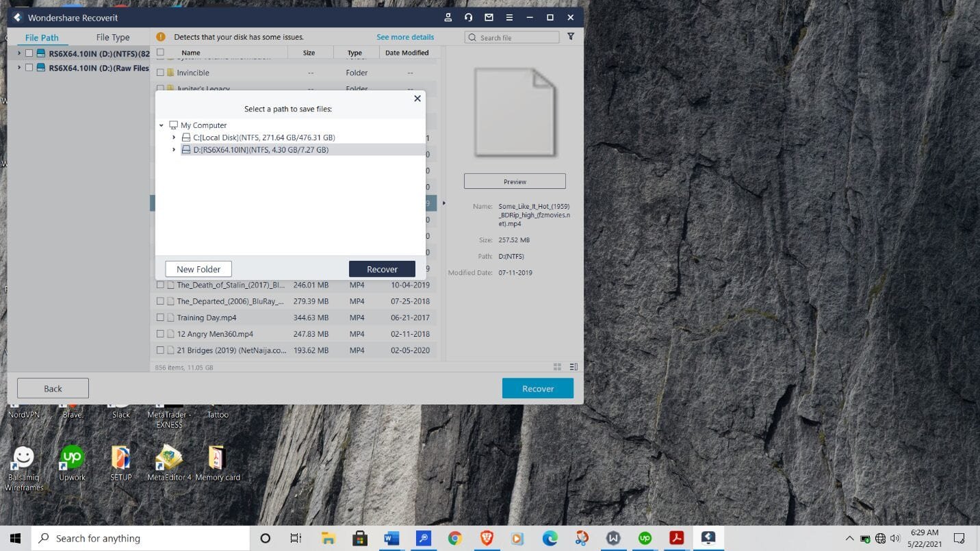
Task: Click the New Folder button
Action: 198,269
